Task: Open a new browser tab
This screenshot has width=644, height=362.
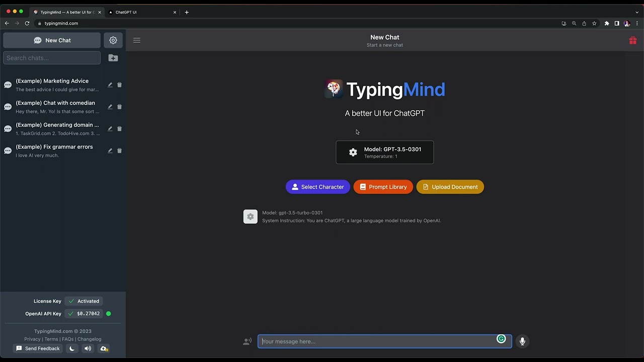Action: click(x=187, y=12)
